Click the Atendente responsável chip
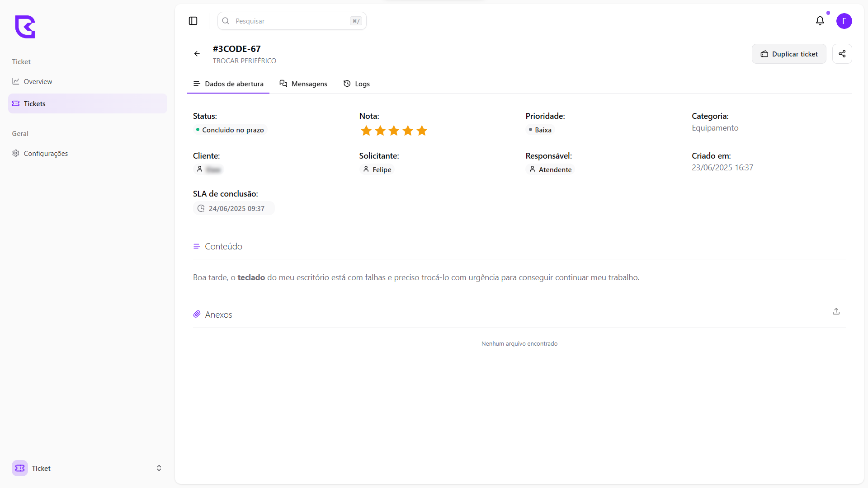 551,169
